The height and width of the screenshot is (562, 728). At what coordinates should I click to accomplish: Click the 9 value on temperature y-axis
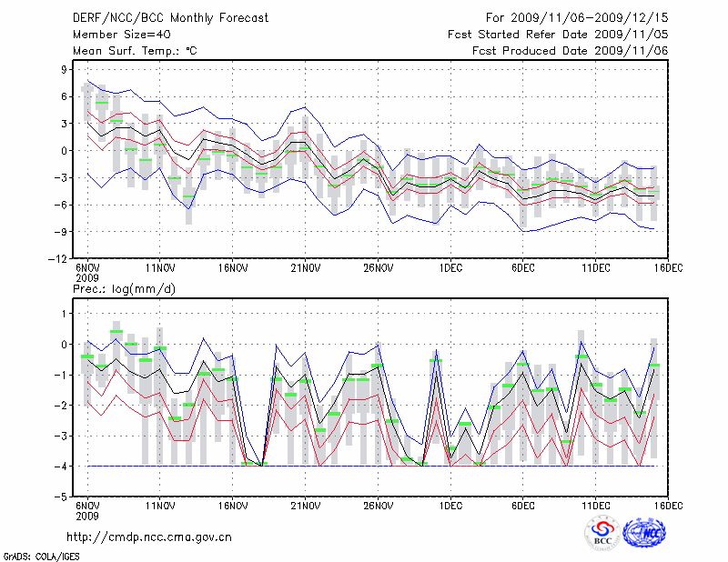point(66,68)
